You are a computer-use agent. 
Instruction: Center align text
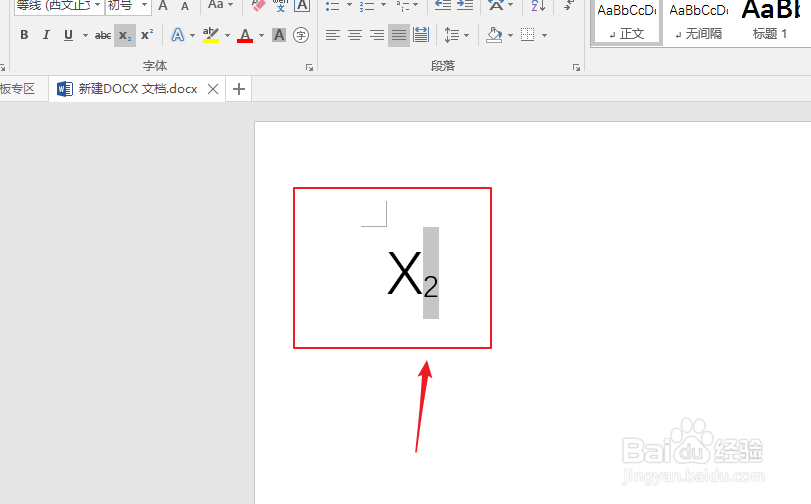[x=355, y=35]
